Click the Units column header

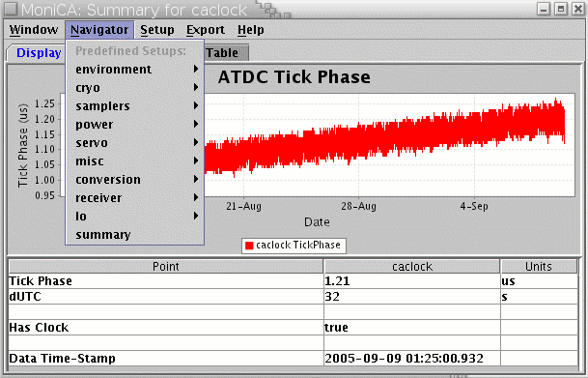tap(539, 267)
